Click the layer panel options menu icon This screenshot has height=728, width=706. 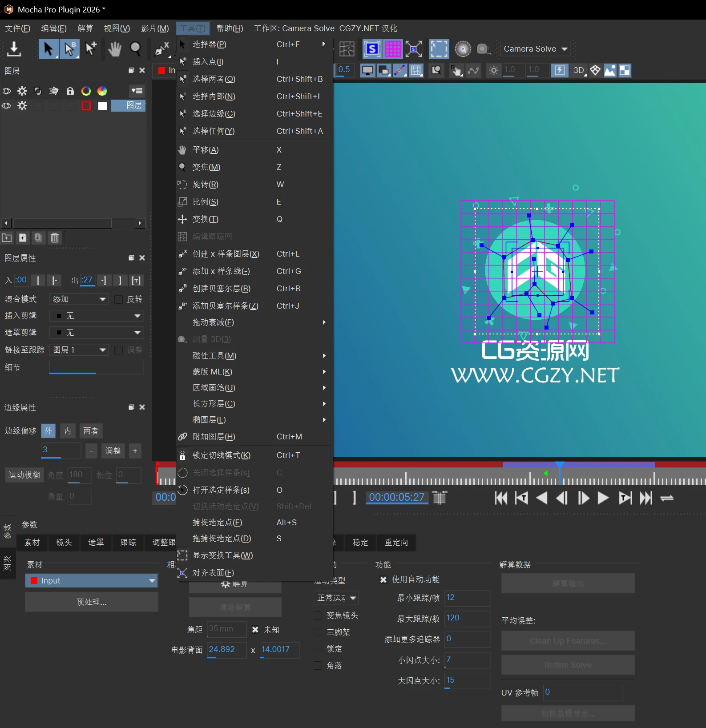pyautogui.click(x=137, y=91)
